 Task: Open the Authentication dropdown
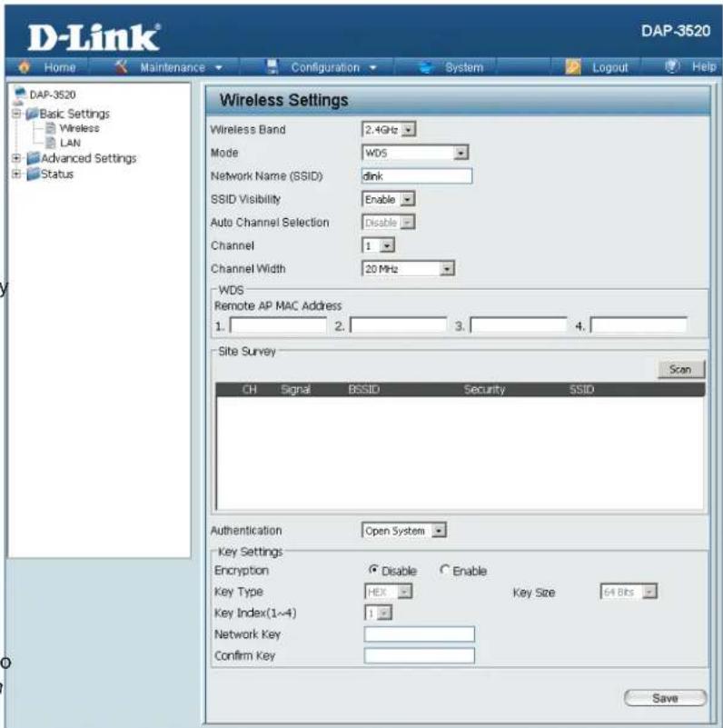coord(404,530)
